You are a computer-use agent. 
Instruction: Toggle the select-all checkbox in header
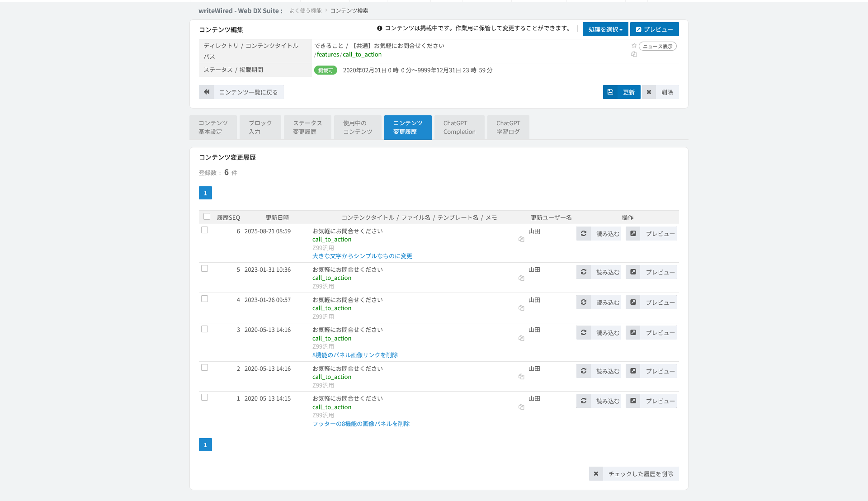point(207,217)
